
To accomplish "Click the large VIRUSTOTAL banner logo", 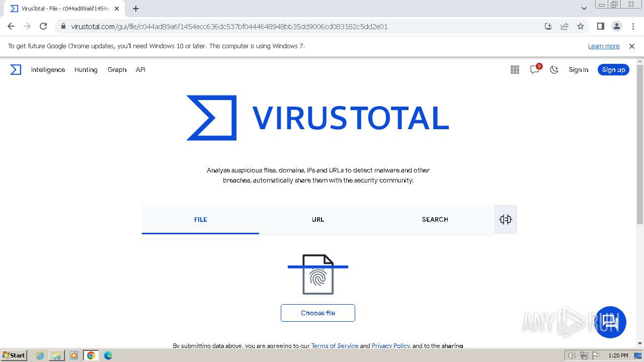I will [317, 118].
